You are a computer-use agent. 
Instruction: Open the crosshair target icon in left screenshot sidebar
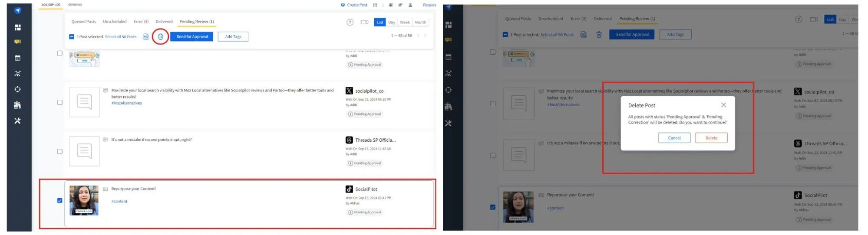click(17, 89)
